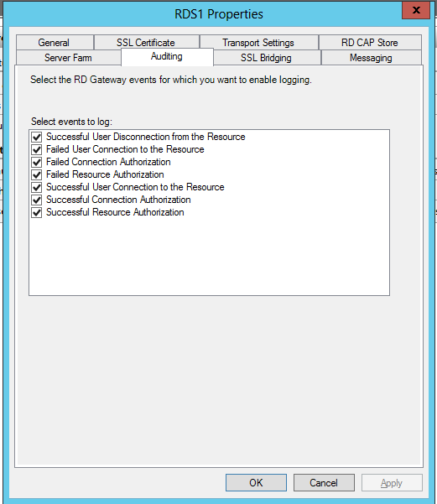Image resolution: width=437 pixels, height=504 pixels.
Task: Open the SSL Certificate tab
Action: click(147, 43)
